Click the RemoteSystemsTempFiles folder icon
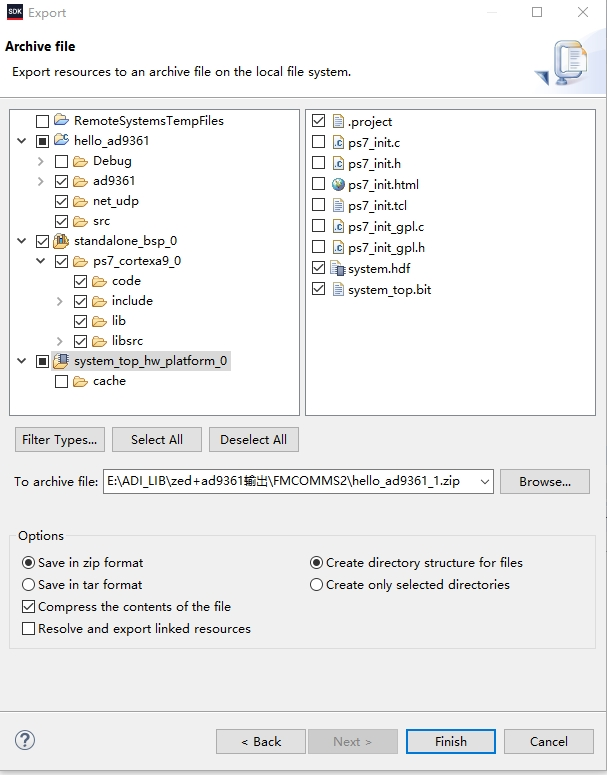This screenshot has width=607, height=775. click(61, 120)
